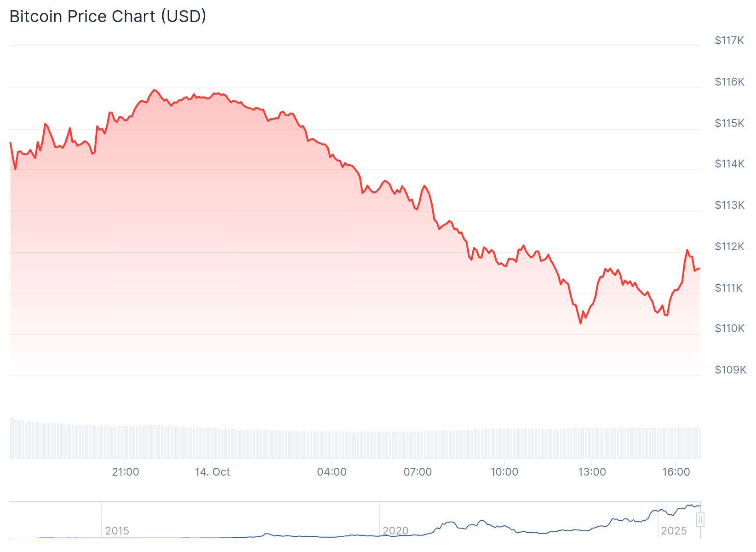Click the $109K price axis label

(x=730, y=370)
